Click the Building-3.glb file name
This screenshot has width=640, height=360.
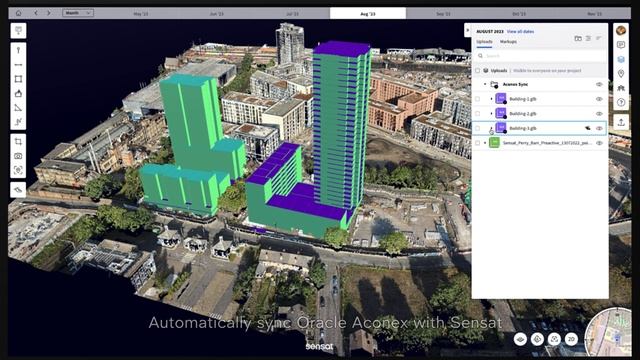523,128
